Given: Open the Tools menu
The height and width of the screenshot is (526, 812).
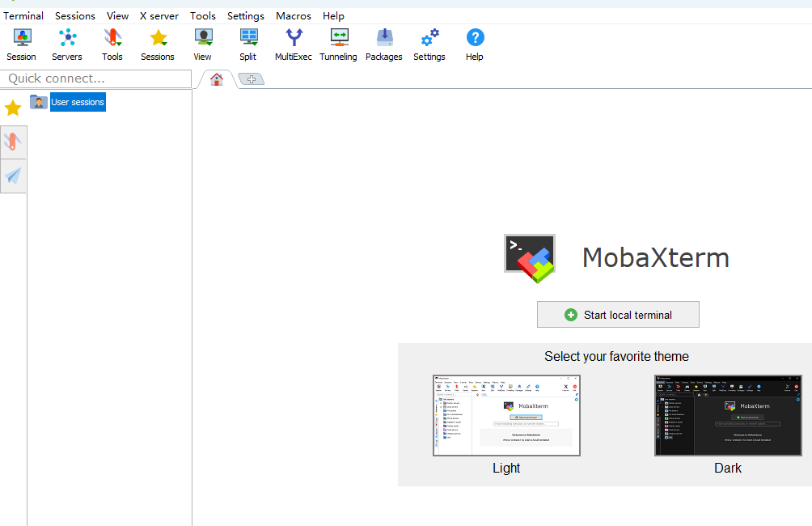Looking at the screenshot, I should click(202, 16).
